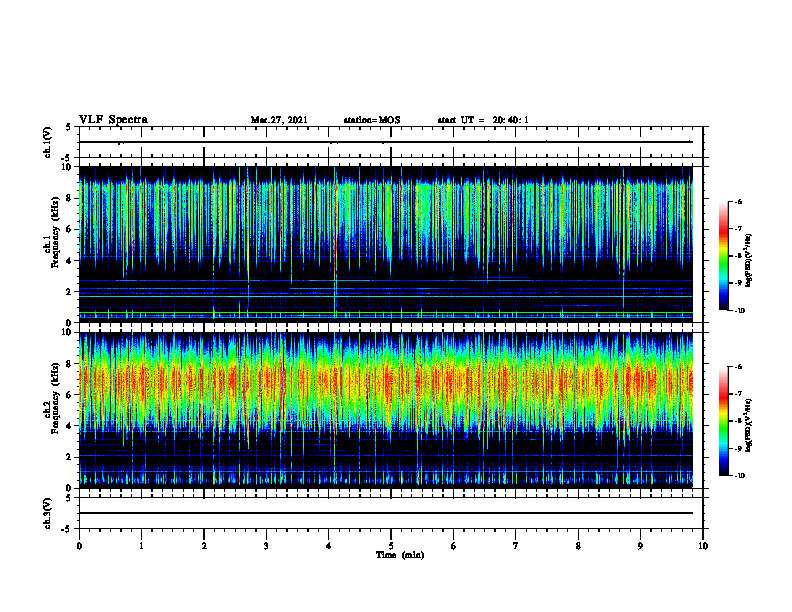Click time axis tick label "5"

click(x=391, y=546)
